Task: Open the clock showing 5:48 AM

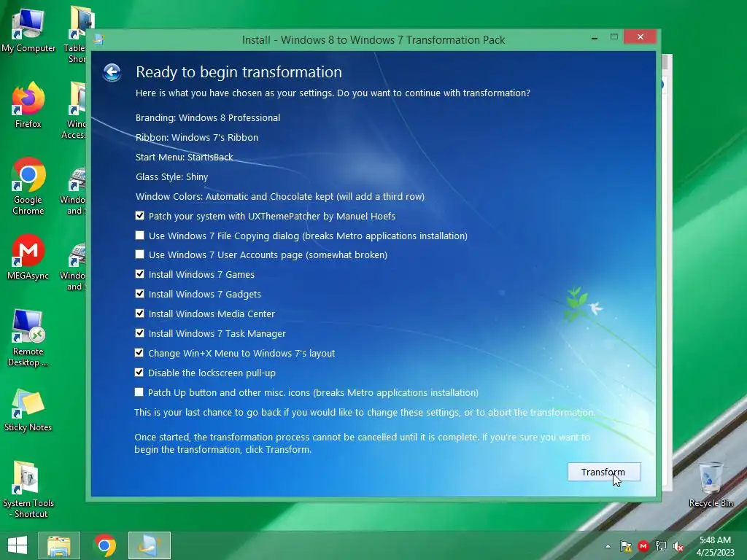Action: [715, 540]
